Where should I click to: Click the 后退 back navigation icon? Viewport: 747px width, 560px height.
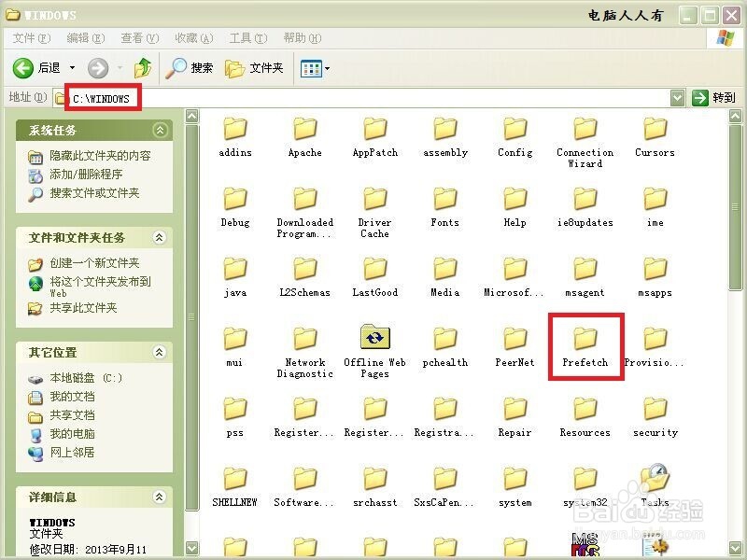pyautogui.click(x=22, y=66)
